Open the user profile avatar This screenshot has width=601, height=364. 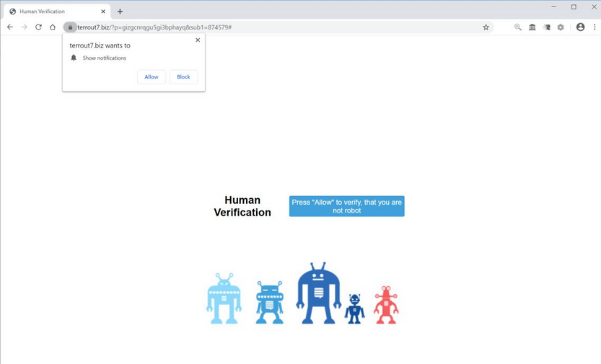coord(580,27)
